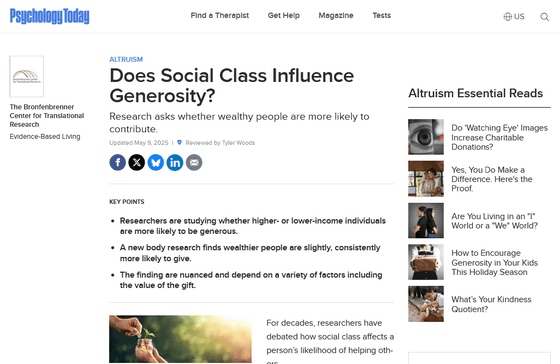
Task: Go to Psychology Today home logo
Action: [x=50, y=16]
